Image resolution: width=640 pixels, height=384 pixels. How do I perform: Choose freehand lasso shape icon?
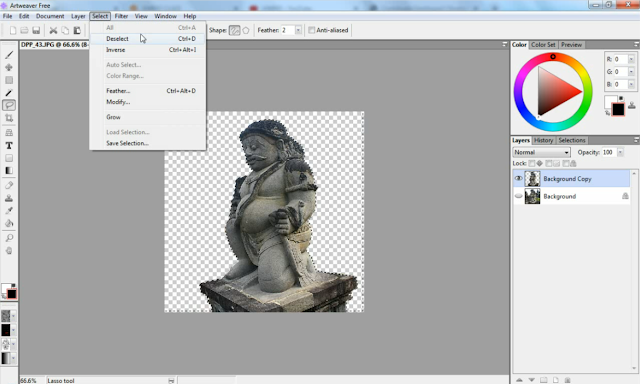(x=234, y=30)
